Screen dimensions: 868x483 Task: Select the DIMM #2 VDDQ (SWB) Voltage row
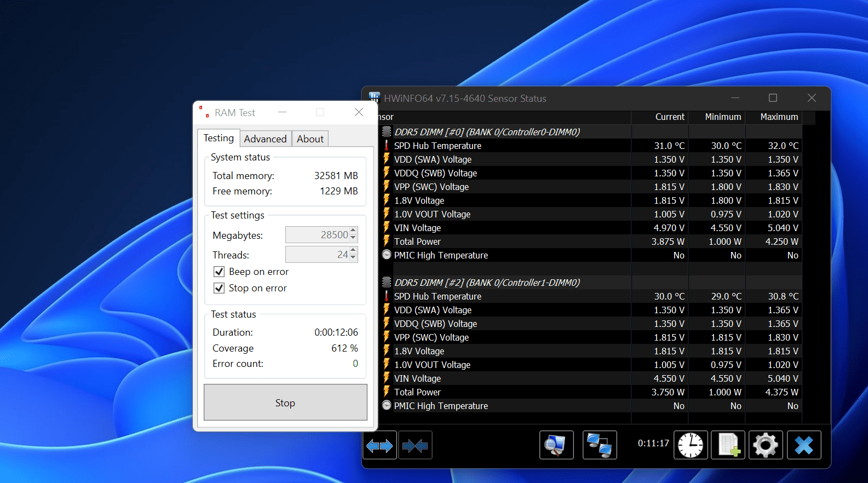[x=590, y=324]
